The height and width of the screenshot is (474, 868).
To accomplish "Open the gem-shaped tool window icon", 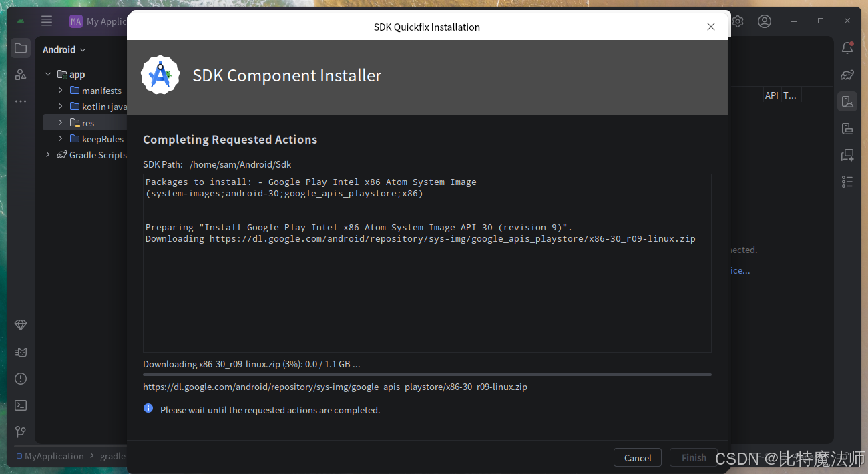I will (21, 325).
